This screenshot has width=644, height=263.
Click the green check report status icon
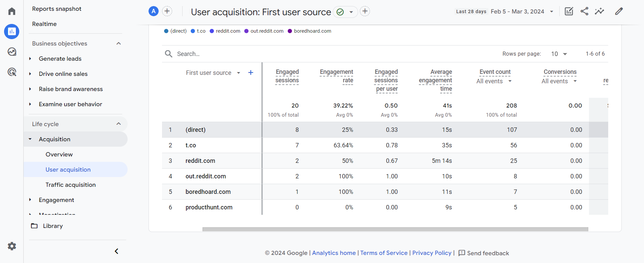pos(340,12)
